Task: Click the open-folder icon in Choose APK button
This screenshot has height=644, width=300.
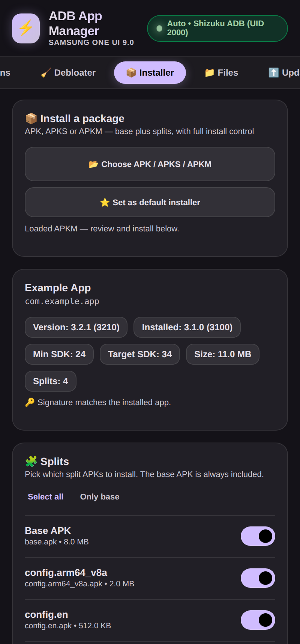Action: pyautogui.click(x=93, y=164)
